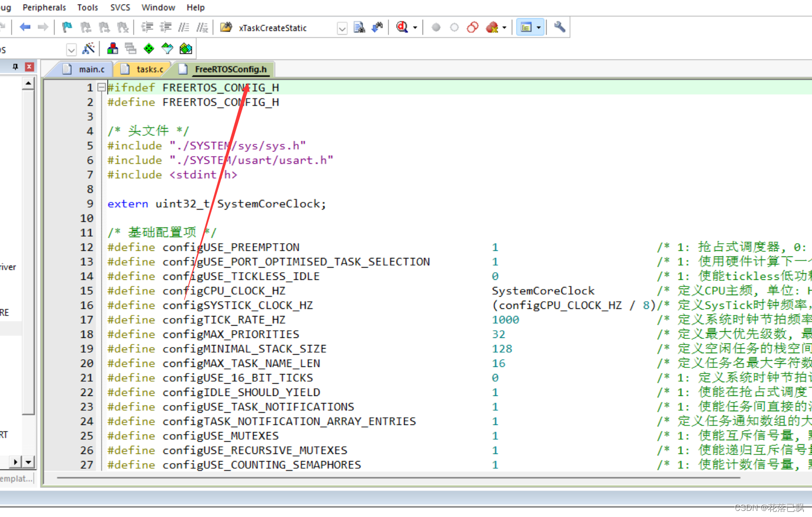Indent the selected lines
This screenshot has height=517, width=812.
[x=147, y=27]
